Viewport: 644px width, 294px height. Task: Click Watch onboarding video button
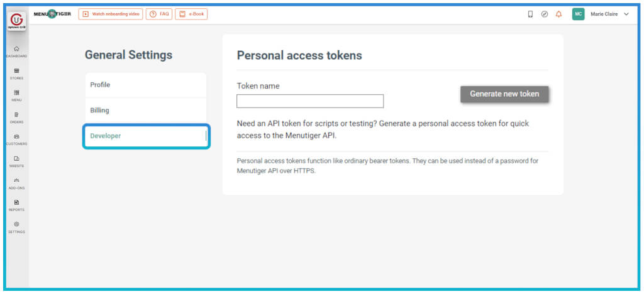tap(111, 14)
